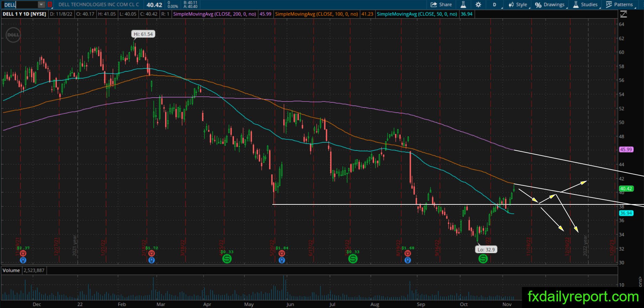Click into the DELL symbol entry field
Screen dimensions: 644x308
click(x=20, y=4)
